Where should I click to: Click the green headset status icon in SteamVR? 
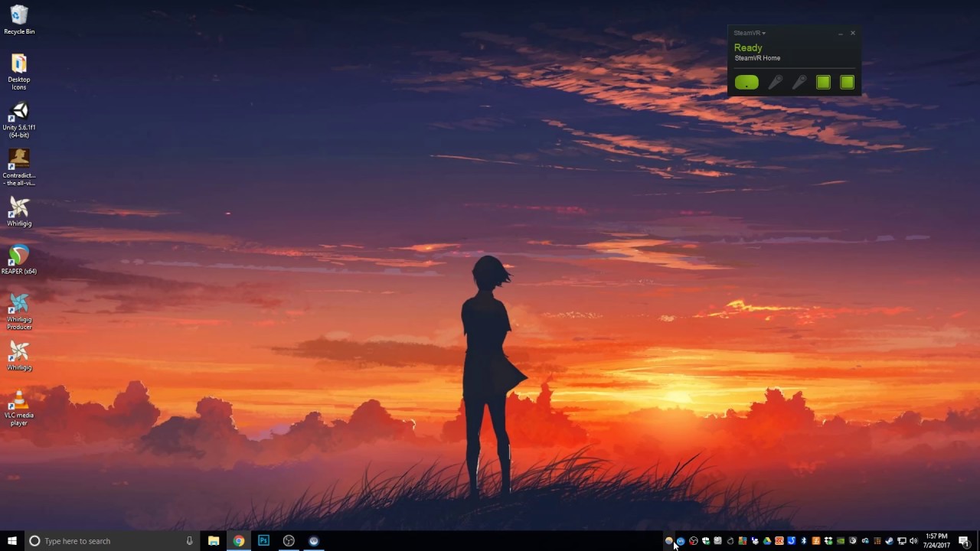pos(746,83)
